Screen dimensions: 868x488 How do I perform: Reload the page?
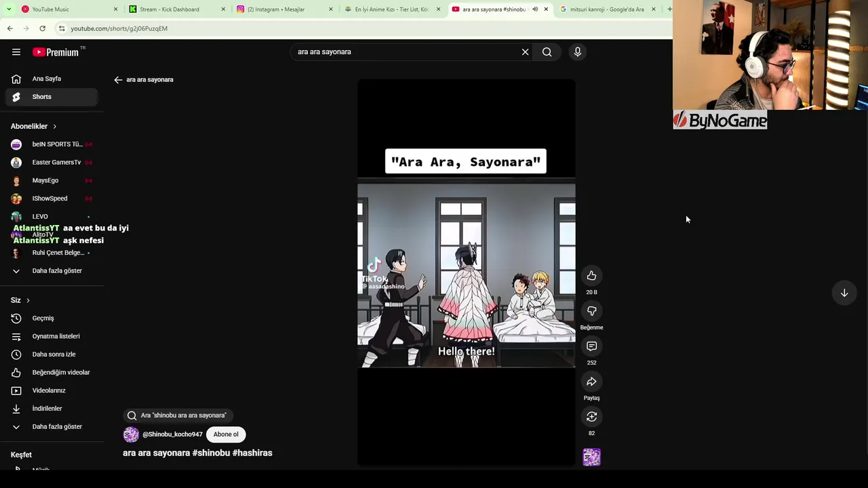pos(42,28)
